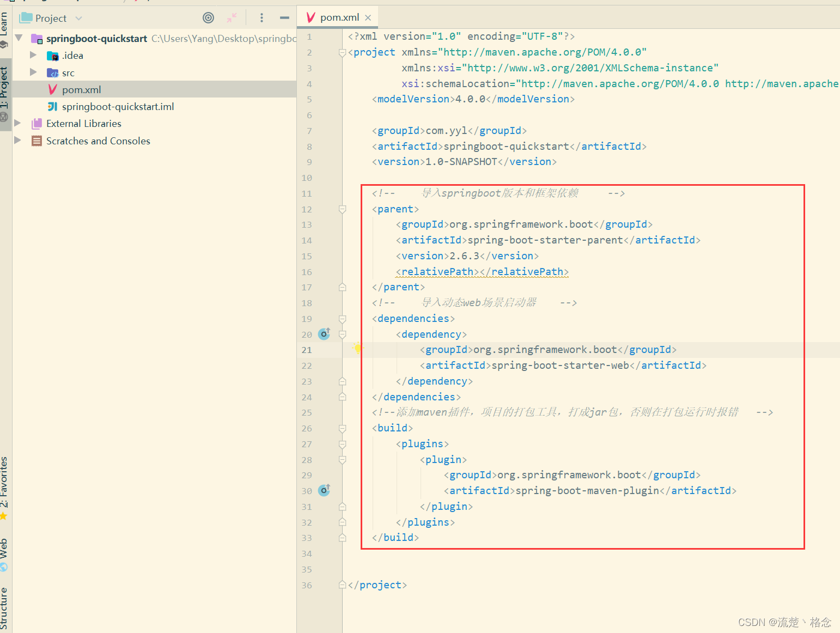840x633 pixels.
Task: Fold the build tag at line 26
Action: (x=343, y=428)
